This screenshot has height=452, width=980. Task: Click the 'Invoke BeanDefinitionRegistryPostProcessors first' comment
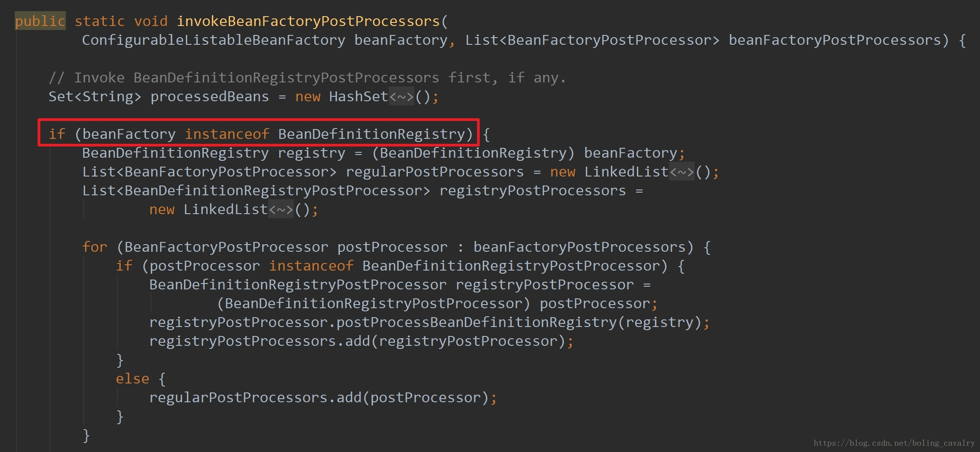pyautogui.click(x=307, y=78)
